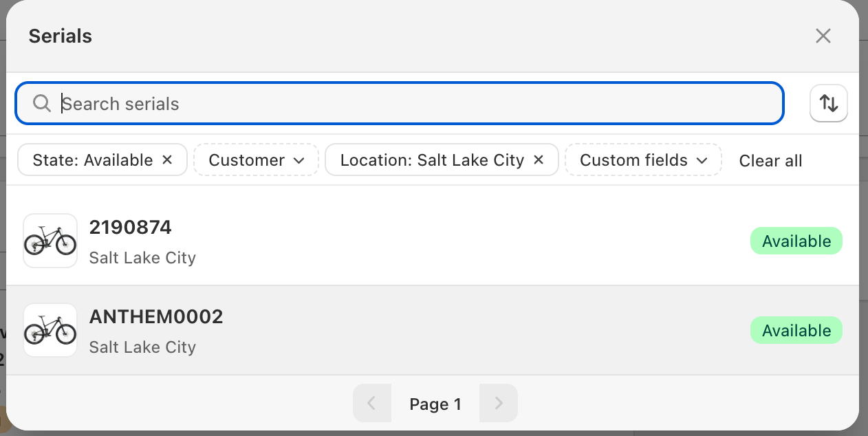The image size is (868, 436).
Task: Click bike thumbnail for ANTHEM0002
Action: click(50, 330)
